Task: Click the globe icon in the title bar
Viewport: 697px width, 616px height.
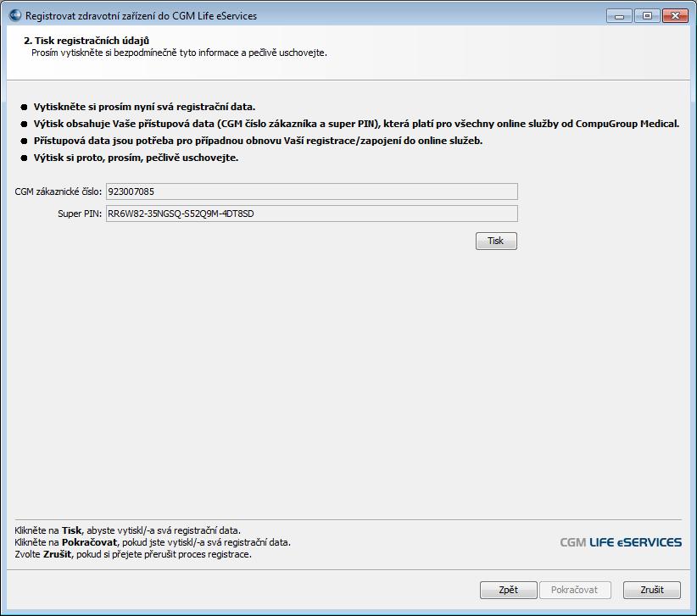Action: (x=15, y=15)
